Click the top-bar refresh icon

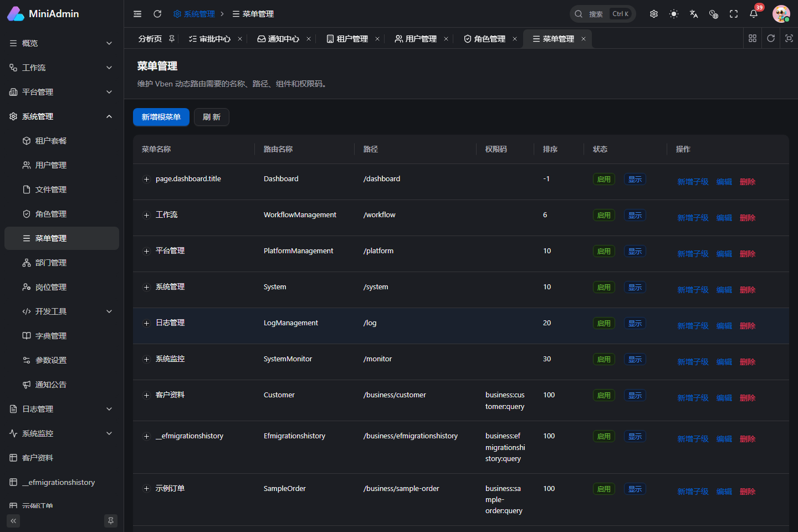click(157, 14)
